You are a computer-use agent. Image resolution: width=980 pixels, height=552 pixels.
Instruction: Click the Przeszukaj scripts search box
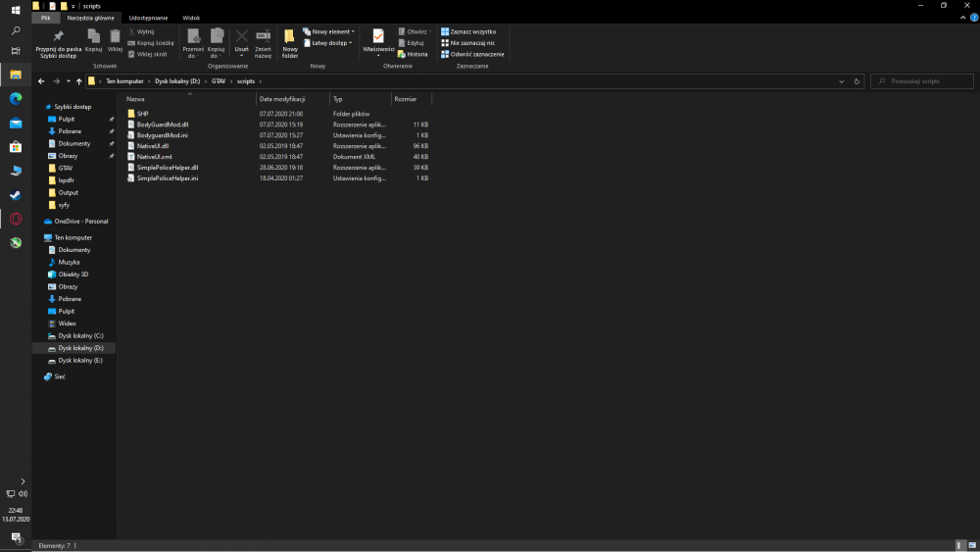point(922,81)
